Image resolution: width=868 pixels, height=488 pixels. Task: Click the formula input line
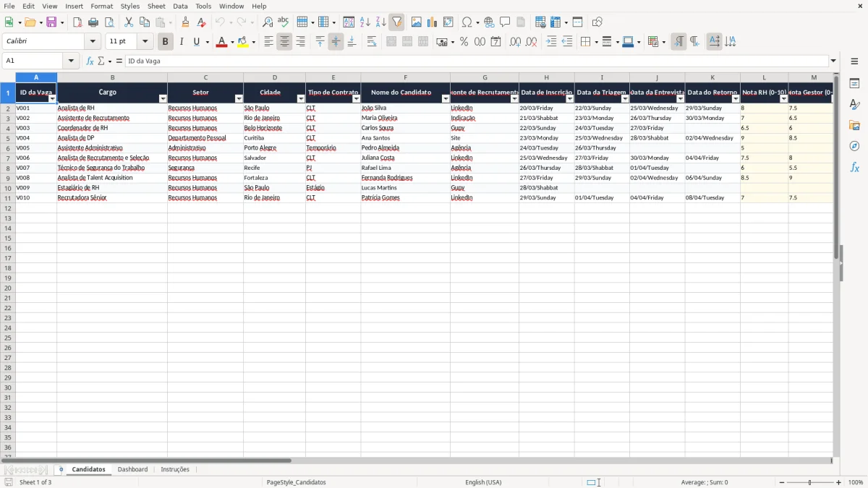[477, 61]
